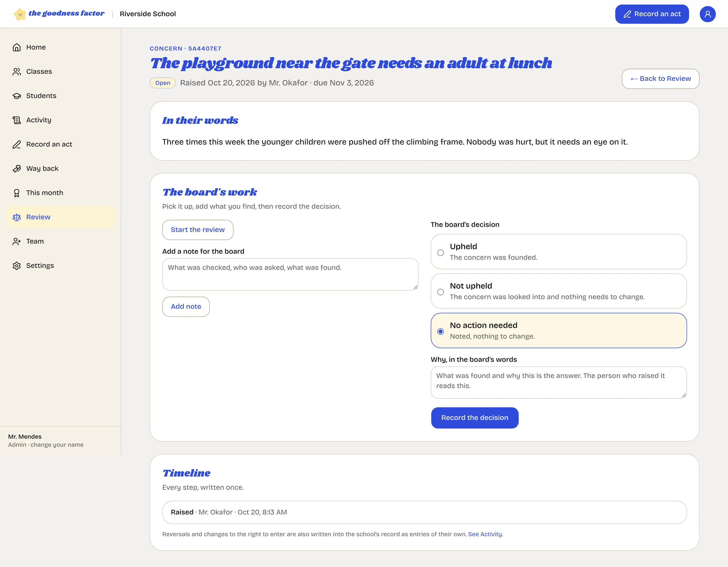Screen dimensions: 728x567
Task: Select the Upheld radio option
Action: click(x=440, y=252)
